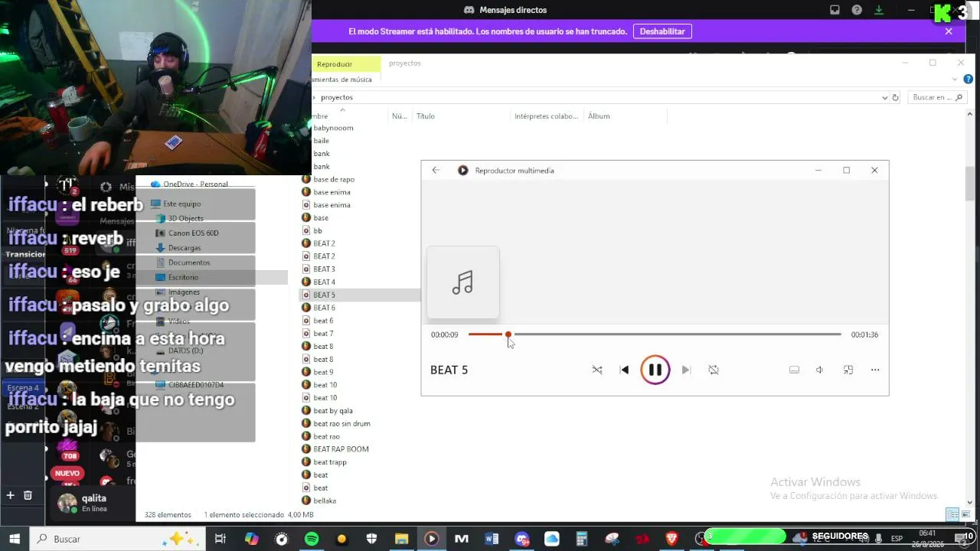Skip to the previous track
Viewport: 980px width, 551px height.
[x=624, y=370]
